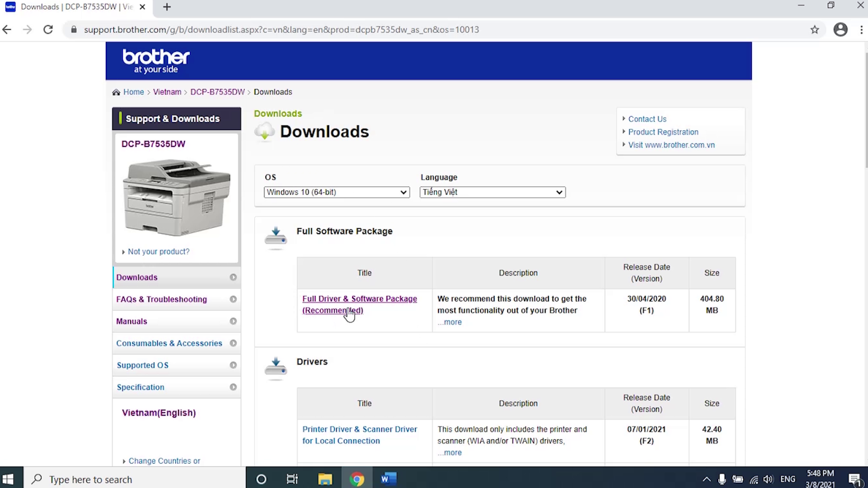Click the Drivers section download icon
The height and width of the screenshot is (488, 868).
pyautogui.click(x=276, y=368)
